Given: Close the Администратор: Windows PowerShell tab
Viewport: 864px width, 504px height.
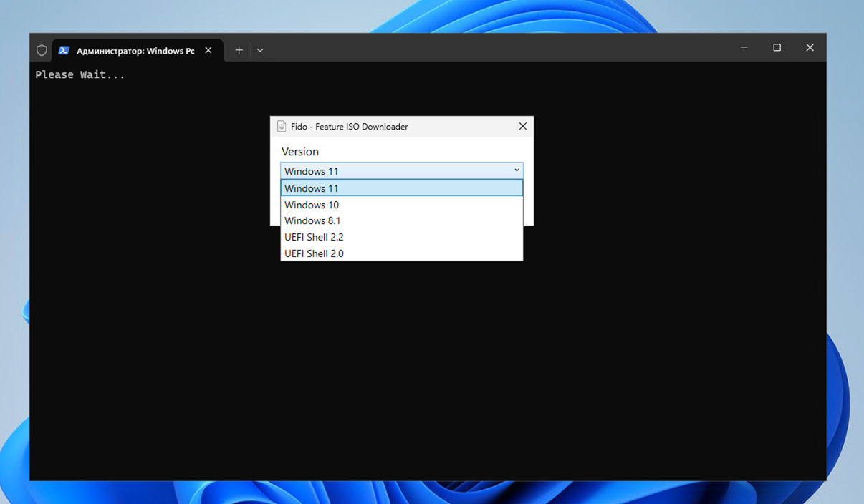Looking at the screenshot, I should coord(208,50).
